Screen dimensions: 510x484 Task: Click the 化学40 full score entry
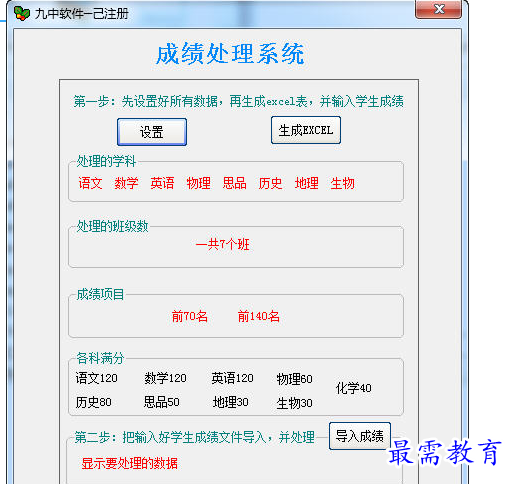click(354, 388)
